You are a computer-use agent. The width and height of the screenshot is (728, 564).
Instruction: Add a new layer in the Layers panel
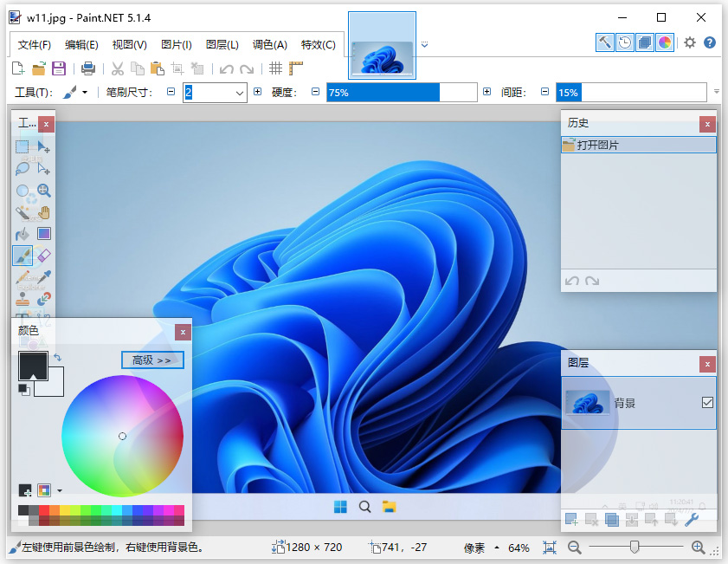[x=571, y=519]
